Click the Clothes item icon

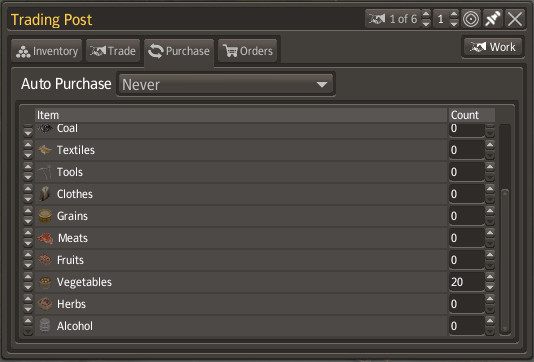coord(45,194)
